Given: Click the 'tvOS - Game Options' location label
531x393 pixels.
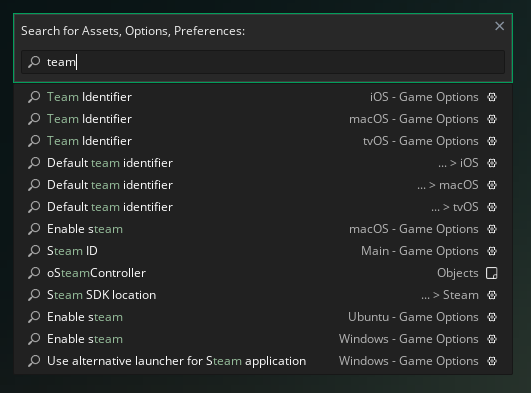Looking at the screenshot, I should (421, 141).
